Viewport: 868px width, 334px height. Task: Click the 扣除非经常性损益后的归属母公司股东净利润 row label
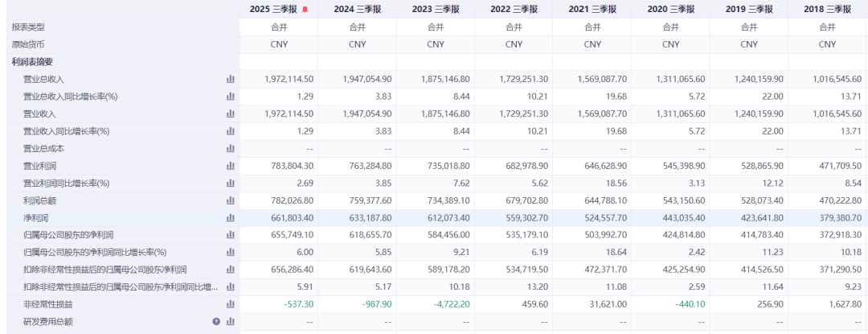click(x=104, y=270)
